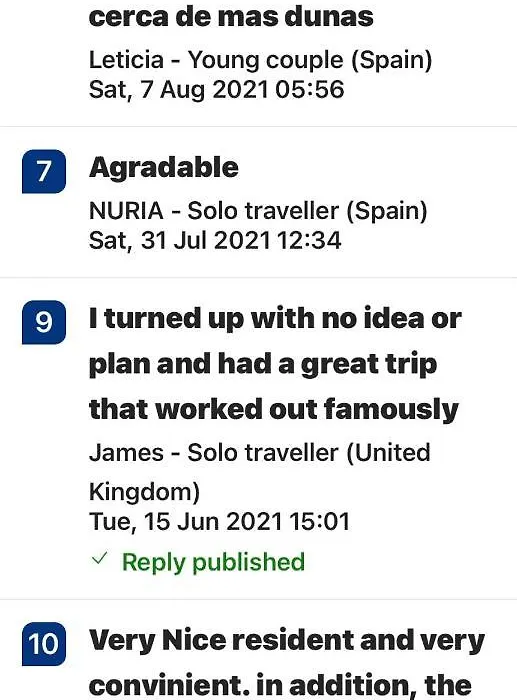Click the 'that worked out famously' title line

tap(274, 409)
